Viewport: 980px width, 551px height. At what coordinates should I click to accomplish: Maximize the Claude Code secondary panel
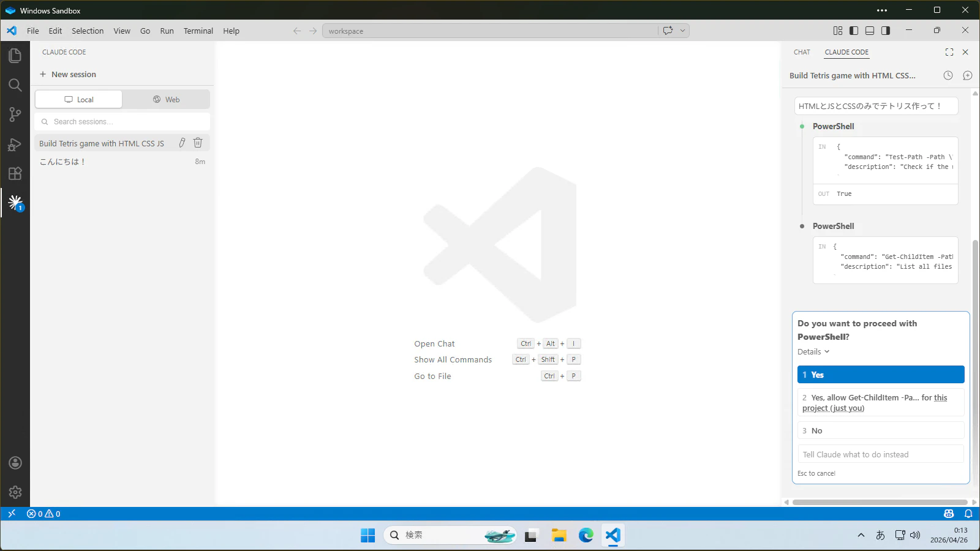pyautogui.click(x=949, y=52)
